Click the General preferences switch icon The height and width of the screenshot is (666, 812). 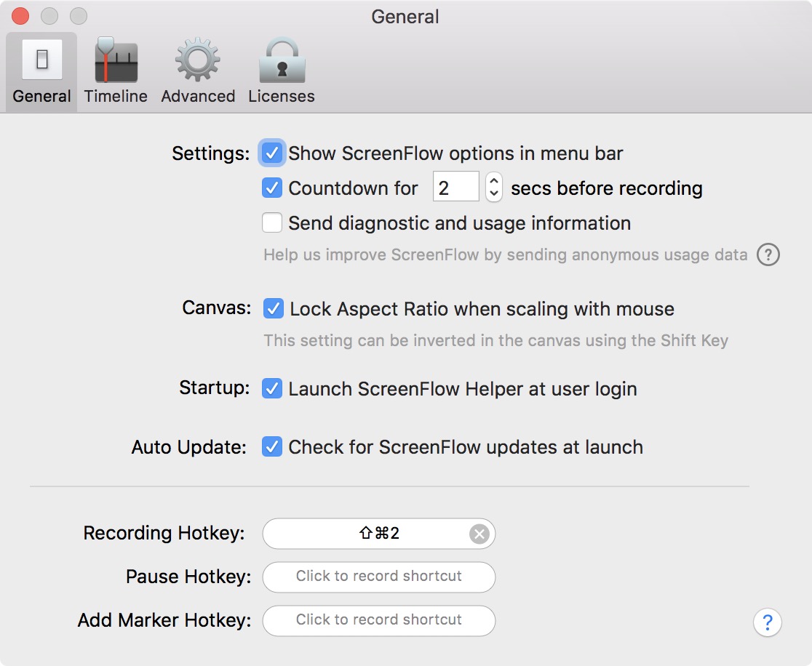(41, 60)
